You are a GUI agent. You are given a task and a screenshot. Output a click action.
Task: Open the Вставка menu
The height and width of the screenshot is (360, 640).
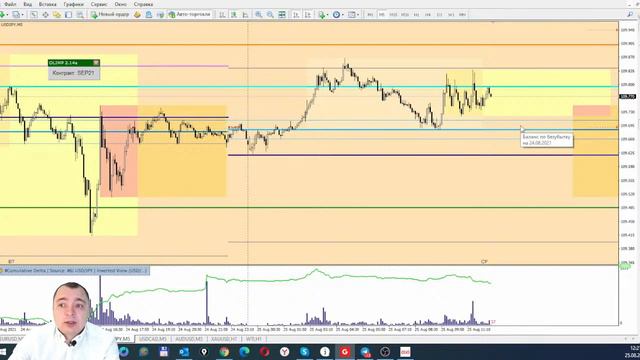pyautogui.click(x=48, y=4)
